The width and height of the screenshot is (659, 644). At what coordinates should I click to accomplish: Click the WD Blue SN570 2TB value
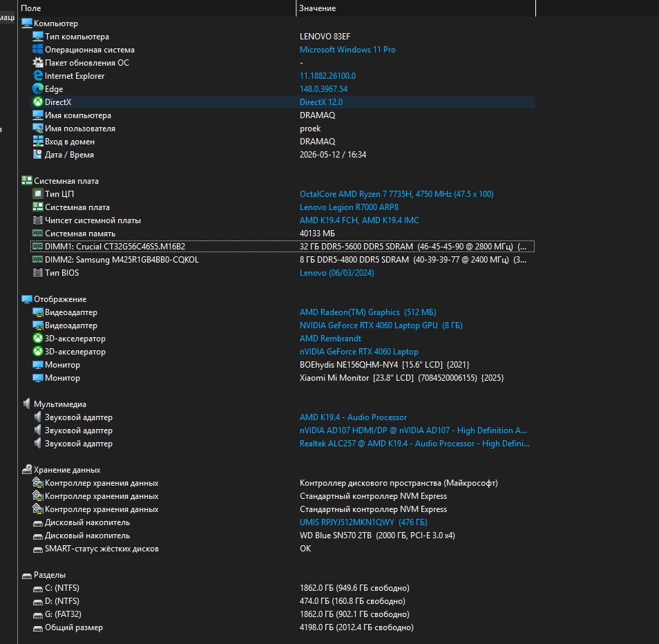coord(377,535)
